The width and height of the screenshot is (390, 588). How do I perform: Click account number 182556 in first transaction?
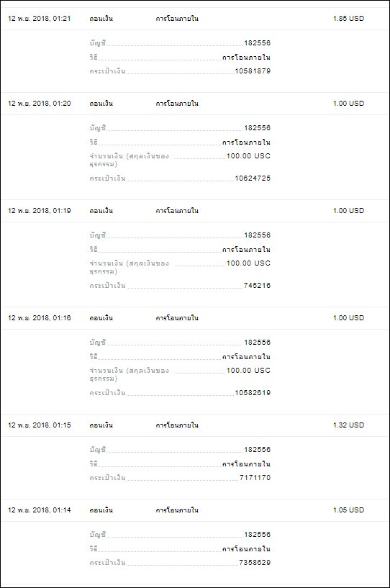click(258, 42)
